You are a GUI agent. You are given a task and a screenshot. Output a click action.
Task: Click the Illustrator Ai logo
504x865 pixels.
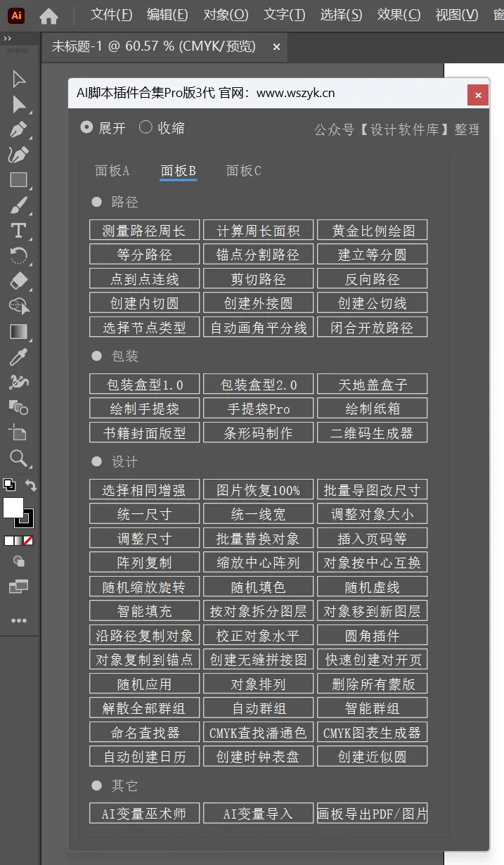[x=15, y=15]
